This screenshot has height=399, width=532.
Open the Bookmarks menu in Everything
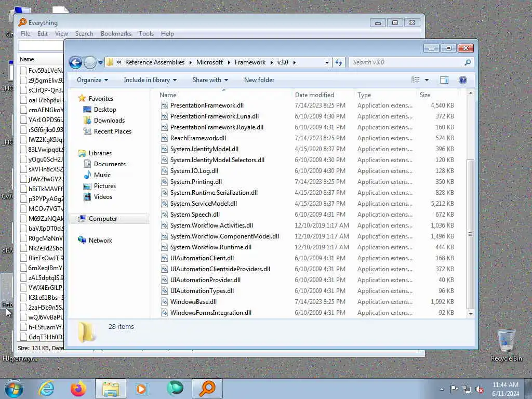pyautogui.click(x=116, y=34)
